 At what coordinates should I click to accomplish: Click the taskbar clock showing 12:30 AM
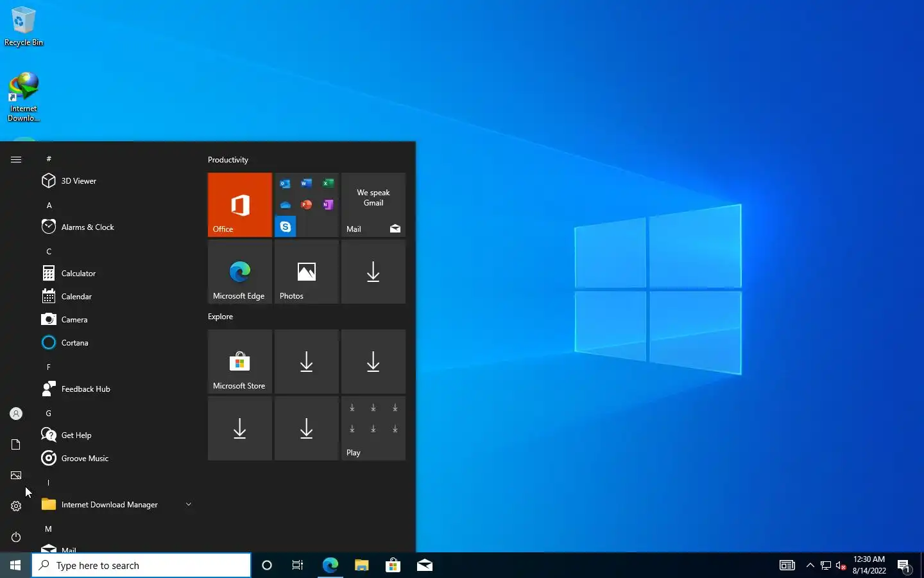869,565
